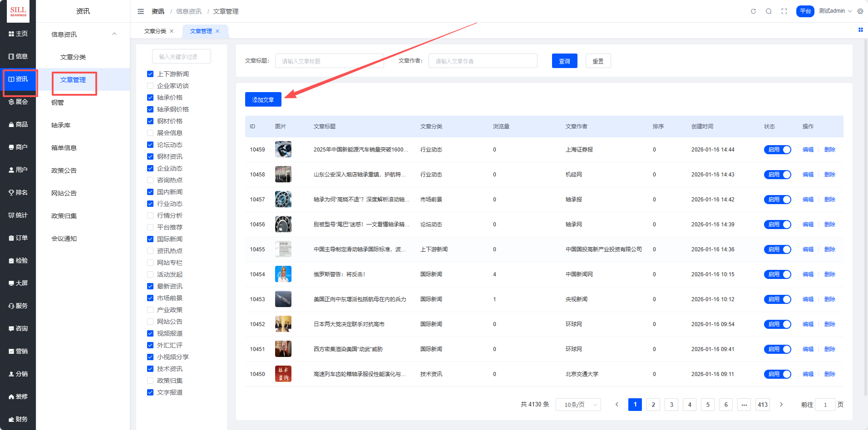The image size is (868, 430).
Task: Collapse sidebar with hamburger menu icon
Action: [x=141, y=11]
